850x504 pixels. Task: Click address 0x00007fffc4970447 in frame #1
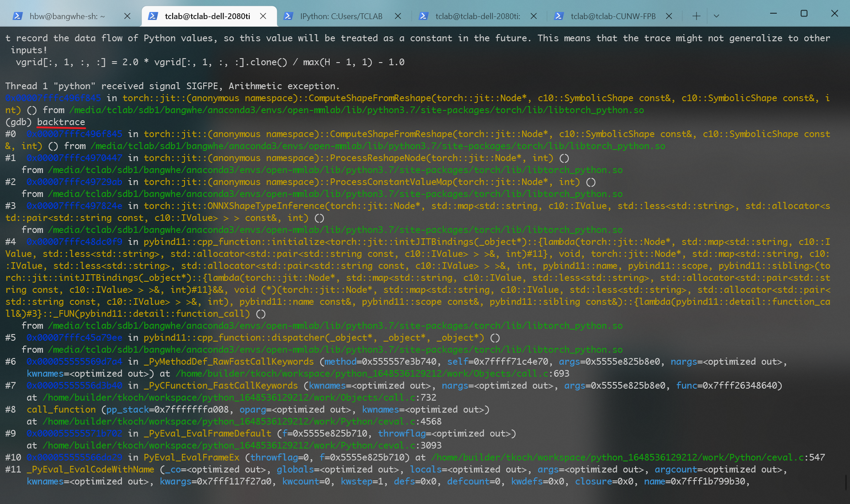pos(74,158)
